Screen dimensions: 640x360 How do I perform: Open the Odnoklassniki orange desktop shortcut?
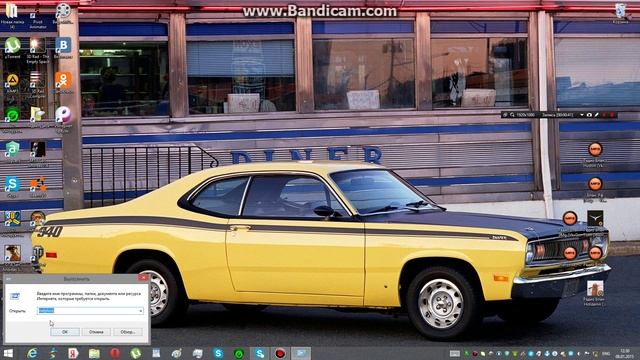(x=63, y=80)
